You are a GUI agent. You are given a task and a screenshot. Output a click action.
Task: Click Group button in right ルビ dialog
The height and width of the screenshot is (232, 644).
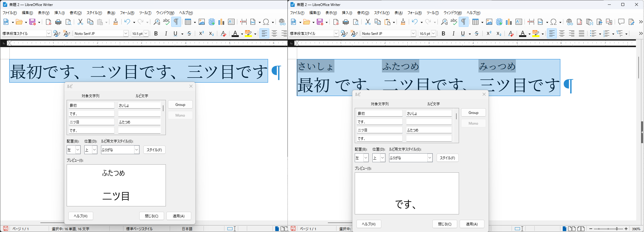473,113
